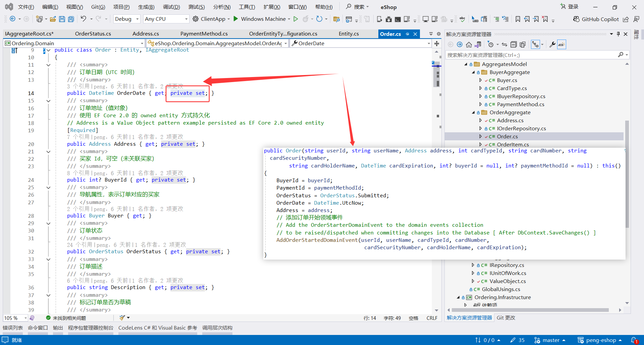Click the Share icon beside GitHub Copilot
The width and height of the screenshot is (644, 345).
pos(626,19)
